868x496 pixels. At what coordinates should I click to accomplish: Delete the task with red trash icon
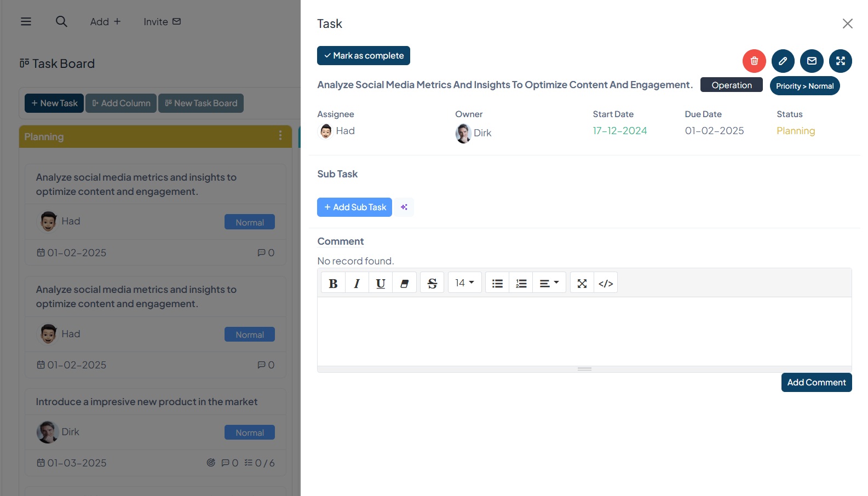click(754, 61)
